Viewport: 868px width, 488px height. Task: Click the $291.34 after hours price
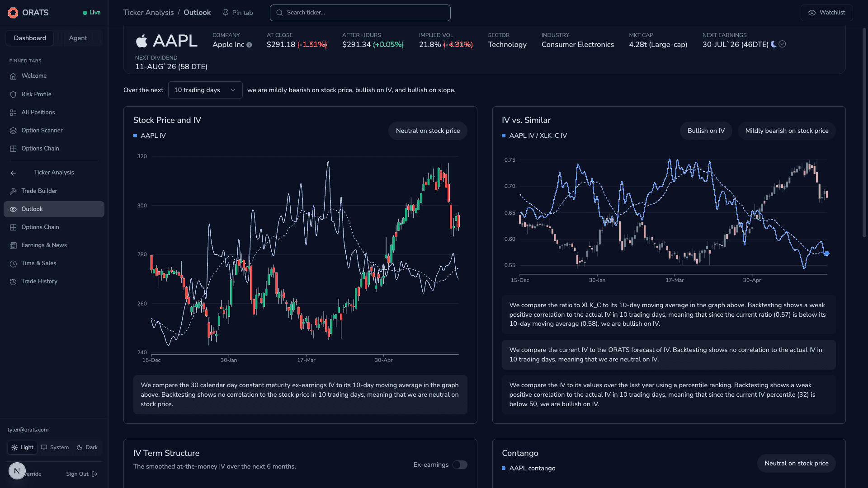pyautogui.click(x=356, y=44)
